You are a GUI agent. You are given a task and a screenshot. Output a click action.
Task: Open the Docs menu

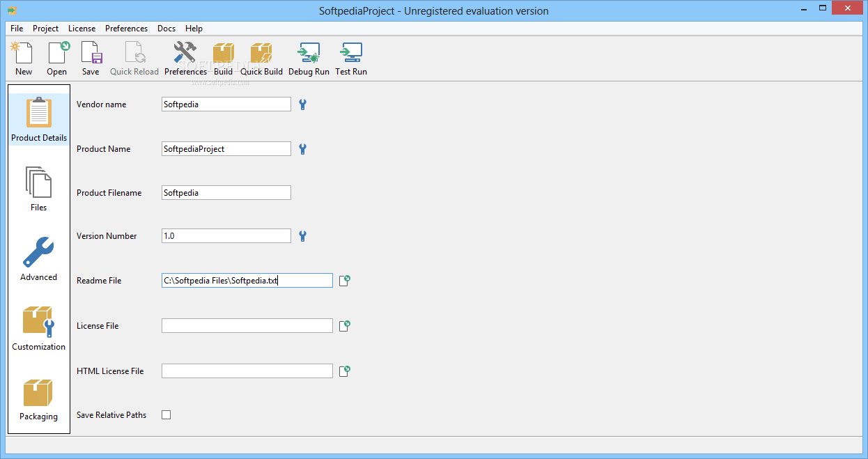166,29
